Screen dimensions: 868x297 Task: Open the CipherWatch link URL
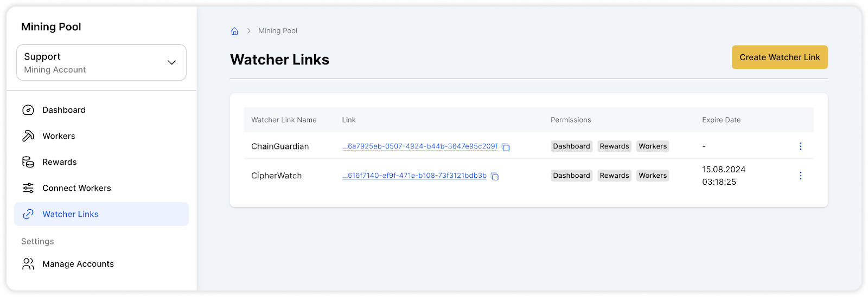coord(414,176)
